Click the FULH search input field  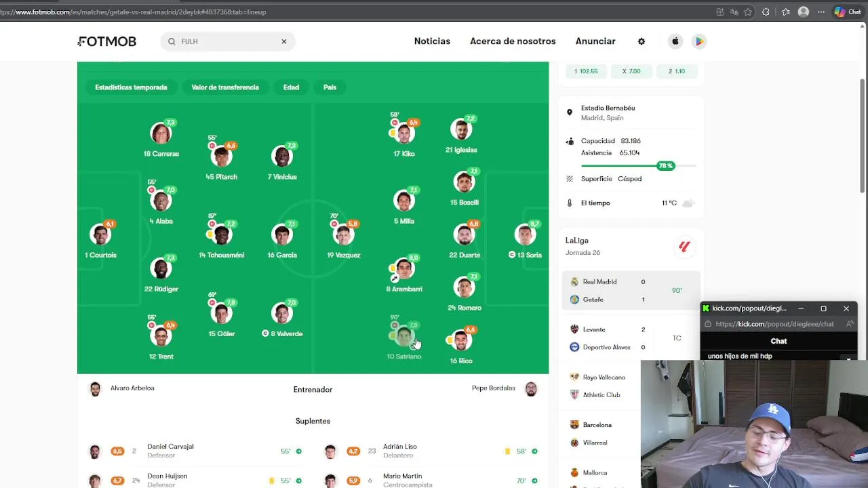click(x=227, y=41)
